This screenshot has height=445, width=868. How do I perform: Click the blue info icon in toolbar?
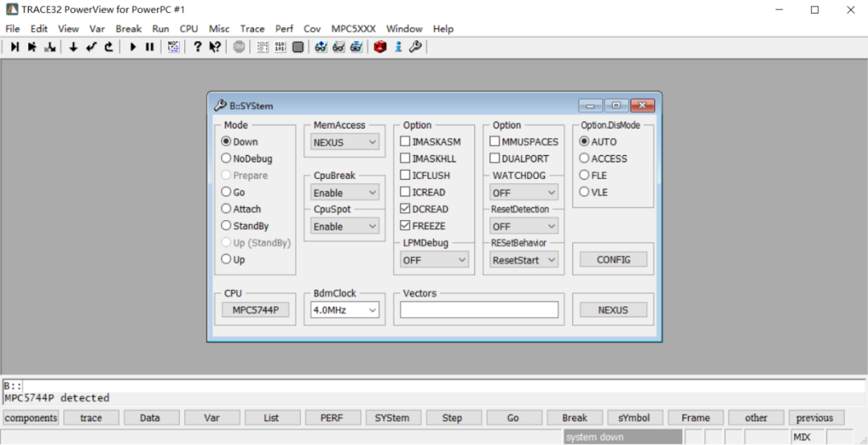click(x=398, y=47)
